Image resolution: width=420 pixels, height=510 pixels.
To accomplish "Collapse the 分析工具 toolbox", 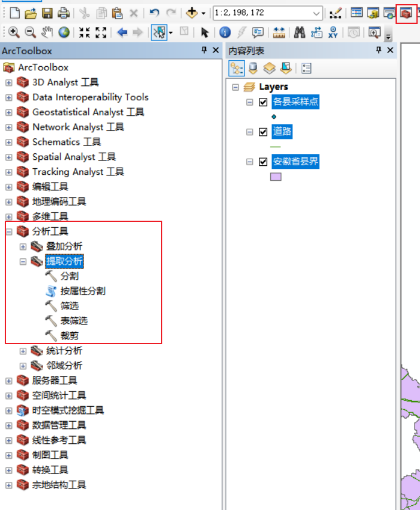I will 9,231.
